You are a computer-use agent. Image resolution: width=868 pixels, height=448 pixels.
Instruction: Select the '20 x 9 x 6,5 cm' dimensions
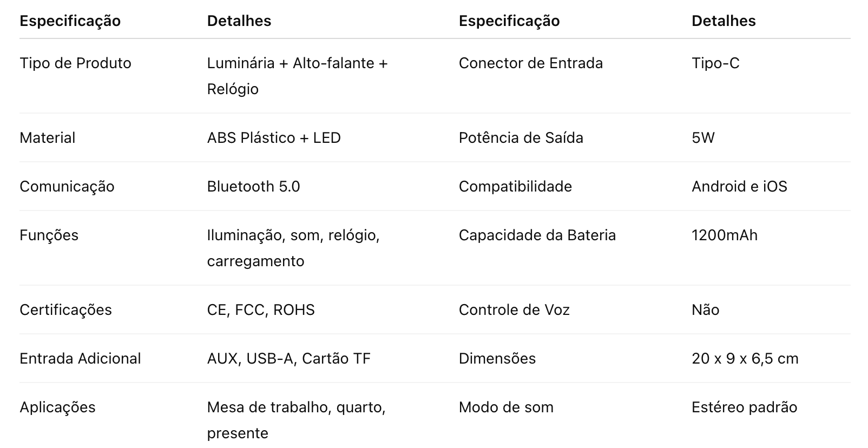tap(745, 359)
